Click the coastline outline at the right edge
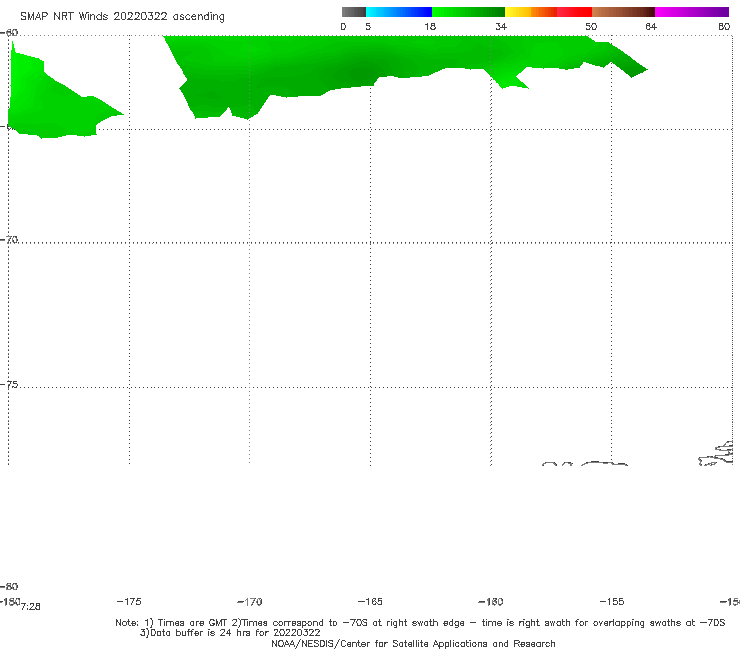The height and width of the screenshot is (650, 740). click(x=717, y=454)
